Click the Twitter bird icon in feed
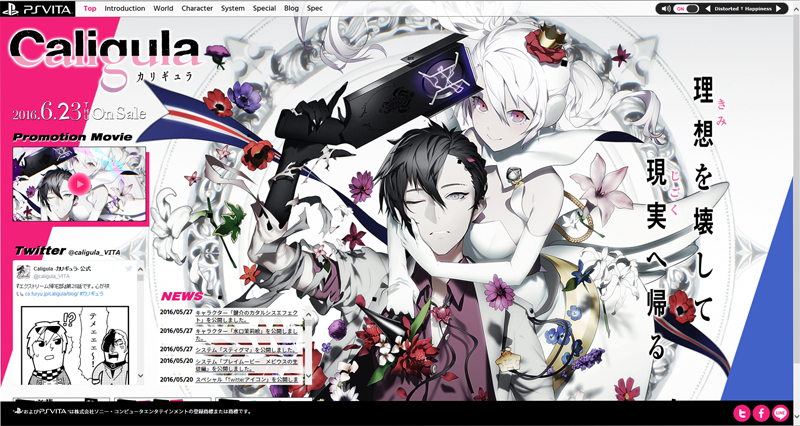This screenshot has width=800, height=426. click(x=129, y=269)
